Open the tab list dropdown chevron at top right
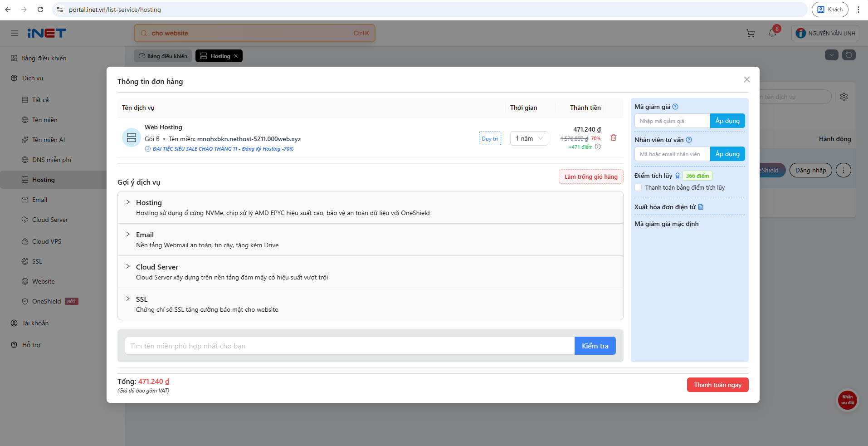Image resolution: width=868 pixels, height=446 pixels. (x=831, y=55)
